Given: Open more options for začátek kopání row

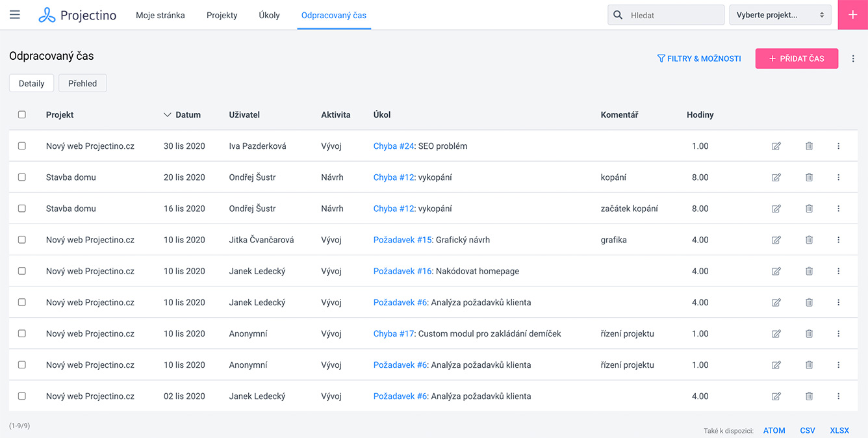Looking at the screenshot, I should pos(839,209).
